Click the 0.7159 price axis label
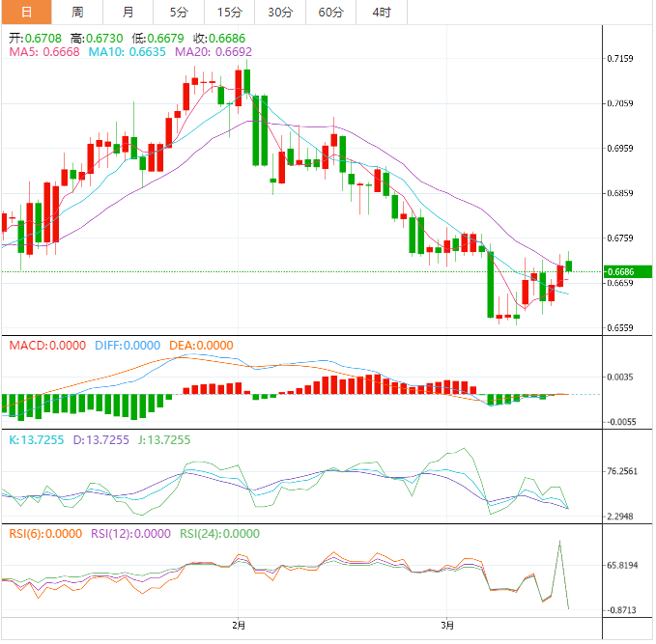 [x=620, y=59]
